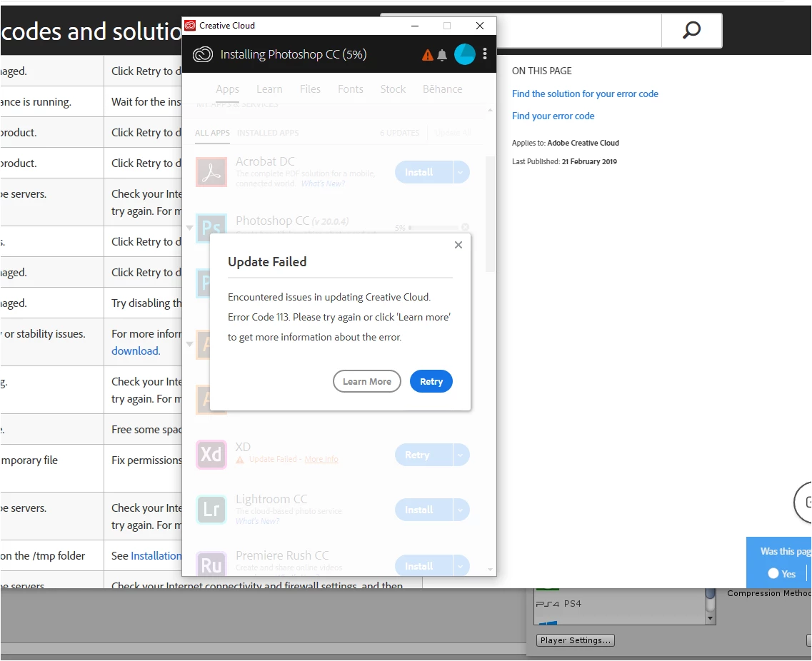Image resolution: width=812 pixels, height=661 pixels.
Task: Open XD 'More Info' link
Action: coord(321,459)
